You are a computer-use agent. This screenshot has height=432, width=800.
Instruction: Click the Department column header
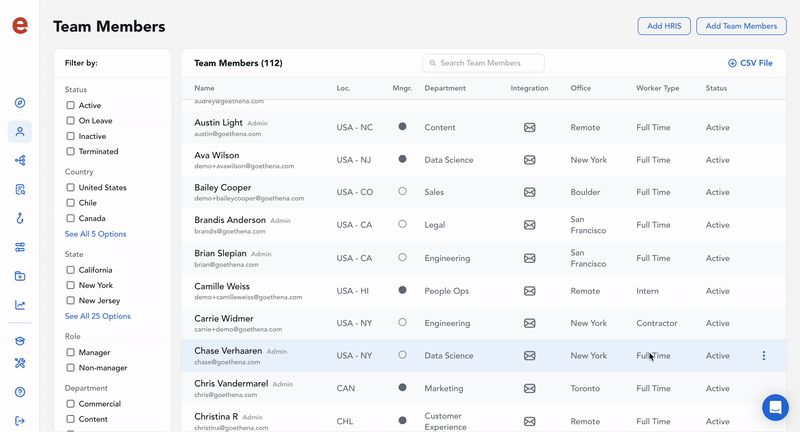[445, 88]
